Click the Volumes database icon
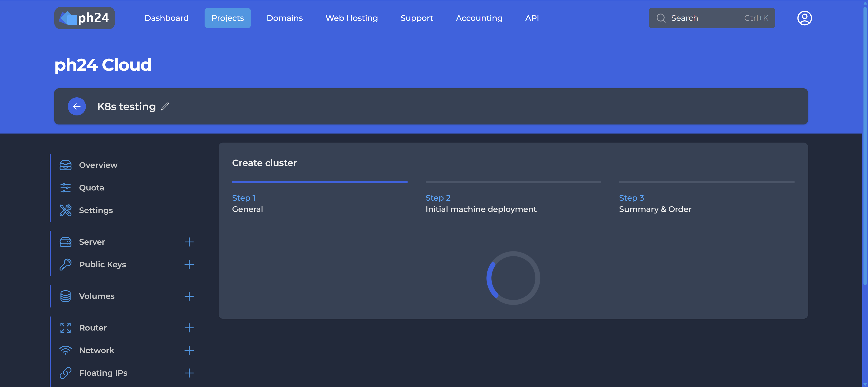 pyautogui.click(x=65, y=296)
